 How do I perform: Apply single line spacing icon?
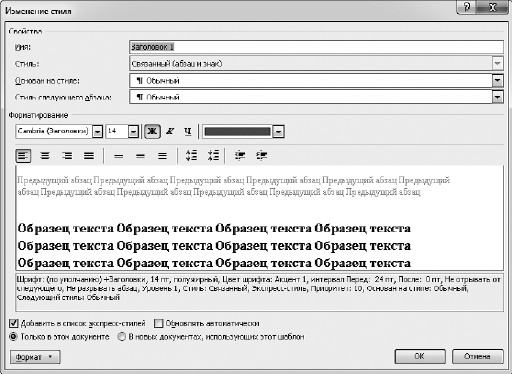(x=118, y=156)
